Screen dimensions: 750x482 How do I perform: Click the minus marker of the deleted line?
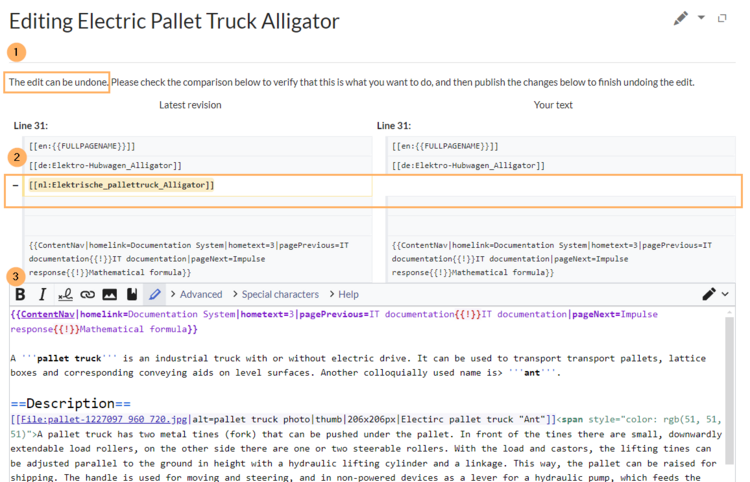pos(15,185)
